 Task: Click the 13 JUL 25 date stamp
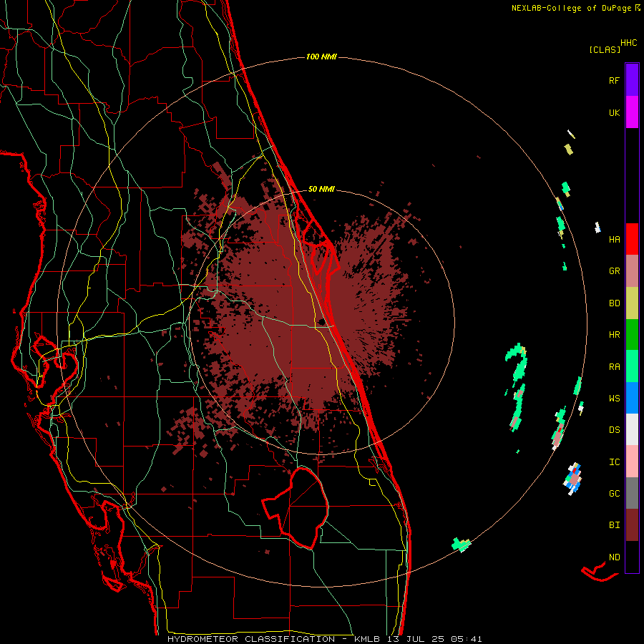pyautogui.click(x=416, y=639)
